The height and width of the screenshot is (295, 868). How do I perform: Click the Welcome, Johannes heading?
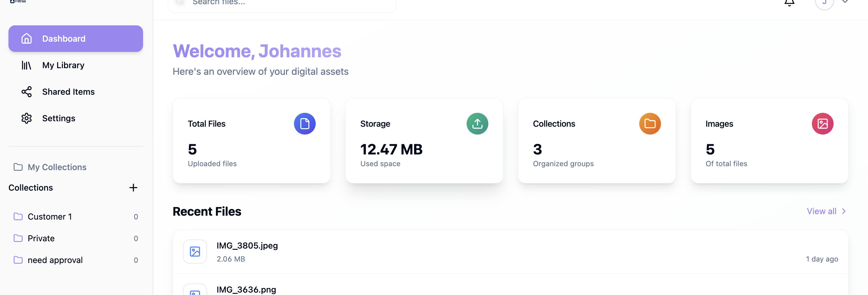coord(257,51)
